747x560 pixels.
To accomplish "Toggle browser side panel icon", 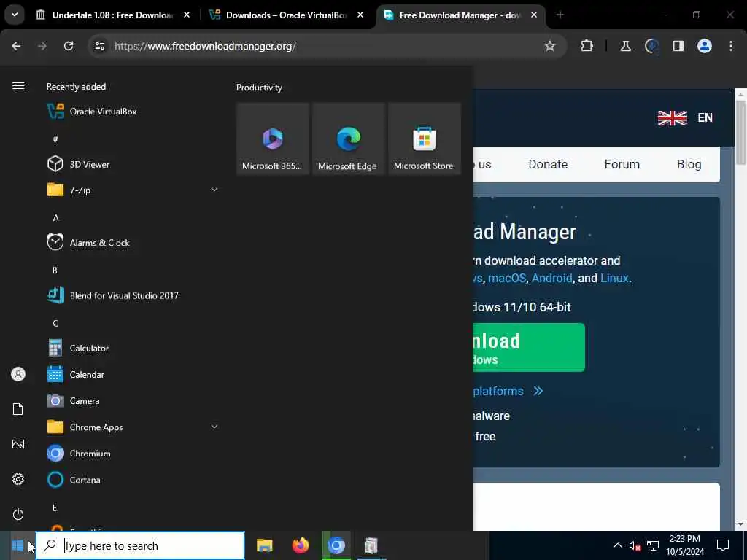I will coord(678,46).
